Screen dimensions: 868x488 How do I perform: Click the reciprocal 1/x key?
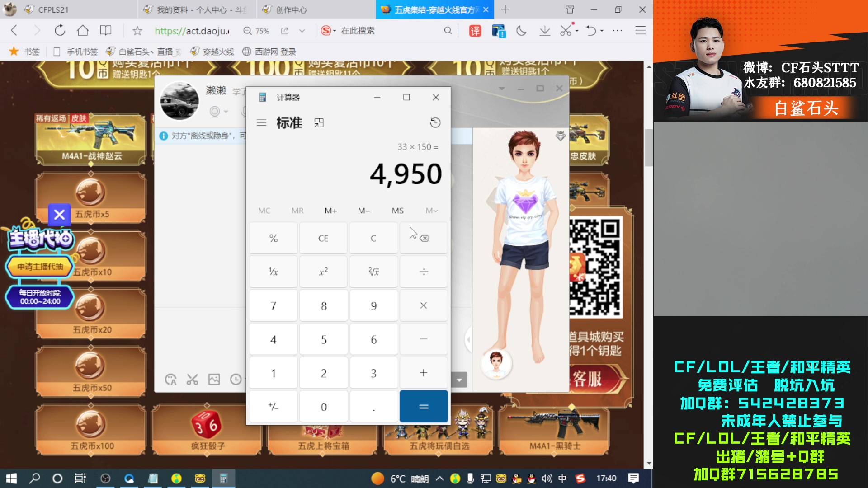(274, 272)
